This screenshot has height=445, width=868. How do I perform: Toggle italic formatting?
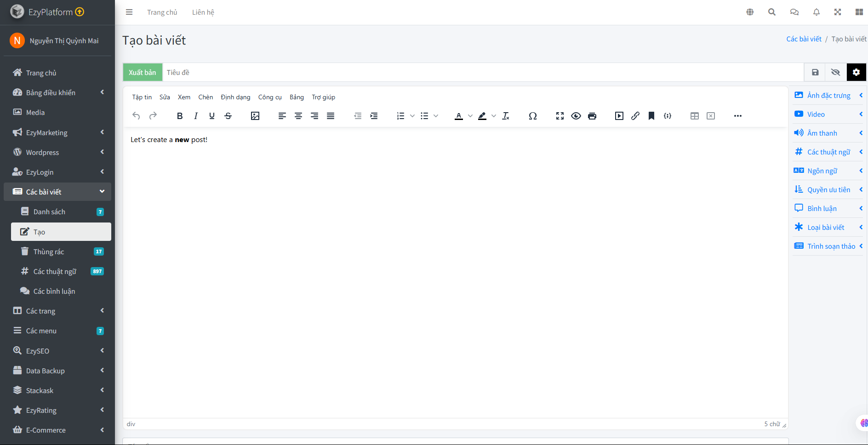coord(196,116)
